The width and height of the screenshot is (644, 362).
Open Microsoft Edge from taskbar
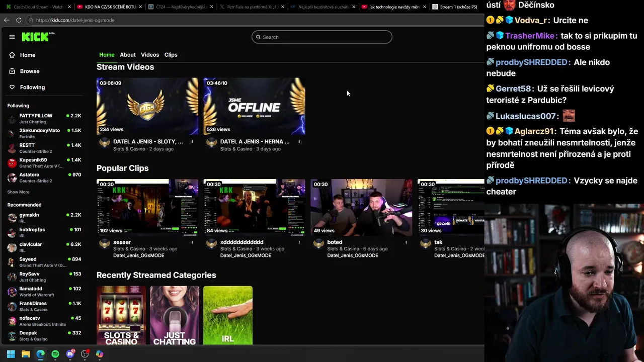point(40,354)
